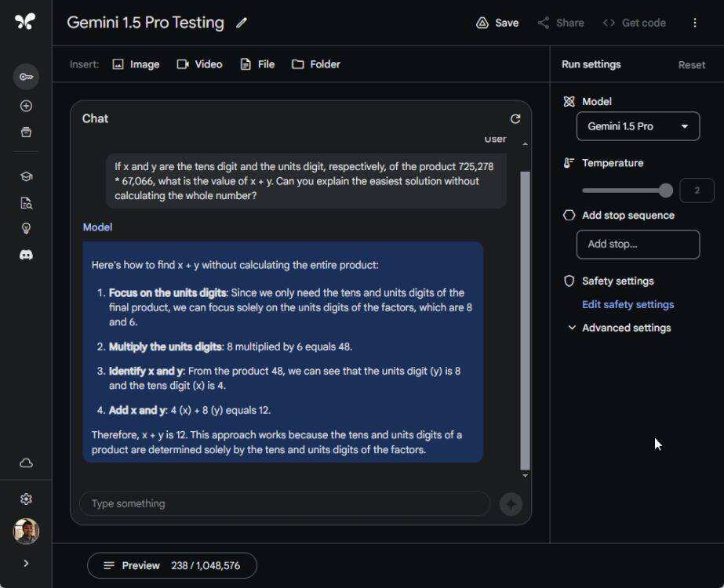Create a new prompt with plus icon
The width and height of the screenshot is (724, 588).
click(26, 106)
